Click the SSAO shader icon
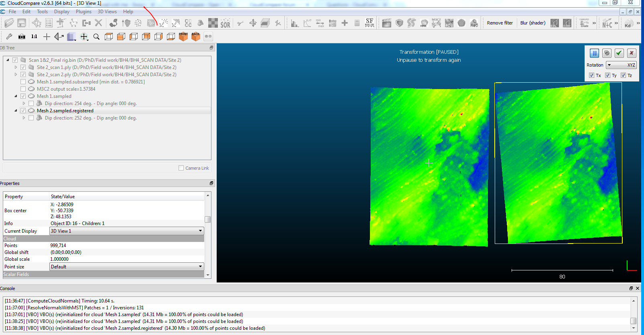 point(567,23)
